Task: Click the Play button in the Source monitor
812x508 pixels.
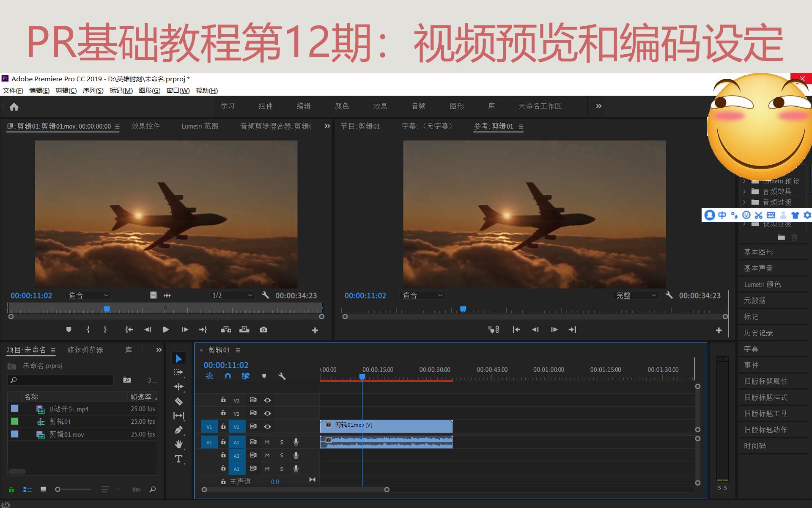Action: point(165,329)
